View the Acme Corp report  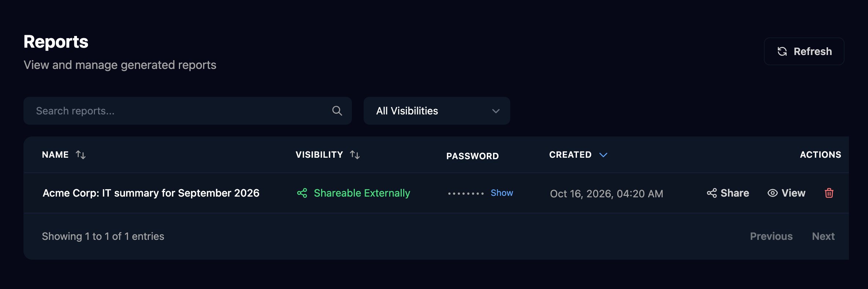[x=786, y=193]
